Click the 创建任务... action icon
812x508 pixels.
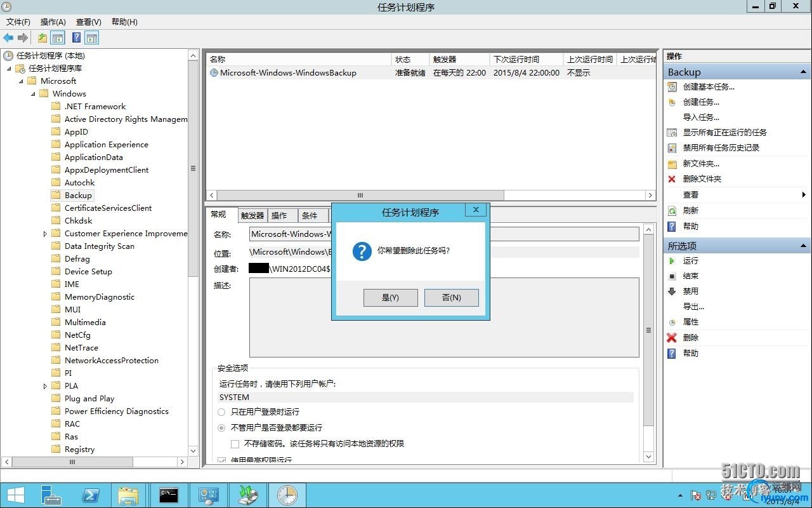672,102
